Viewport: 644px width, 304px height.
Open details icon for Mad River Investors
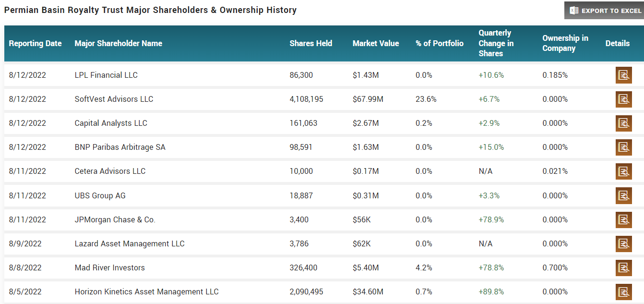pos(623,268)
